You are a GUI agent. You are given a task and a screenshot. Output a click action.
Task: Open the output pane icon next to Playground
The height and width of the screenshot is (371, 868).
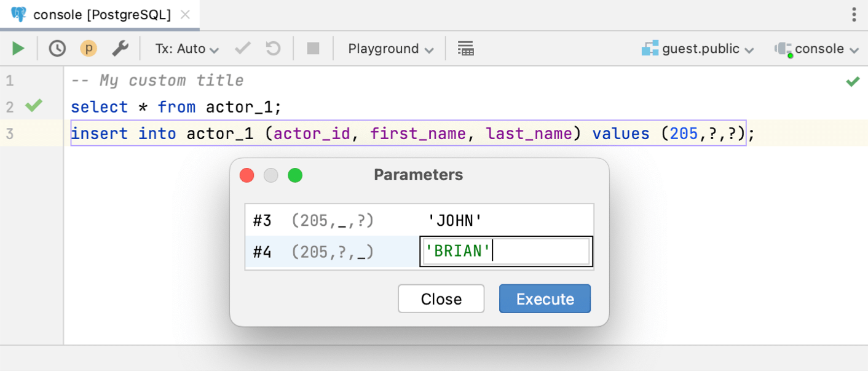(465, 48)
